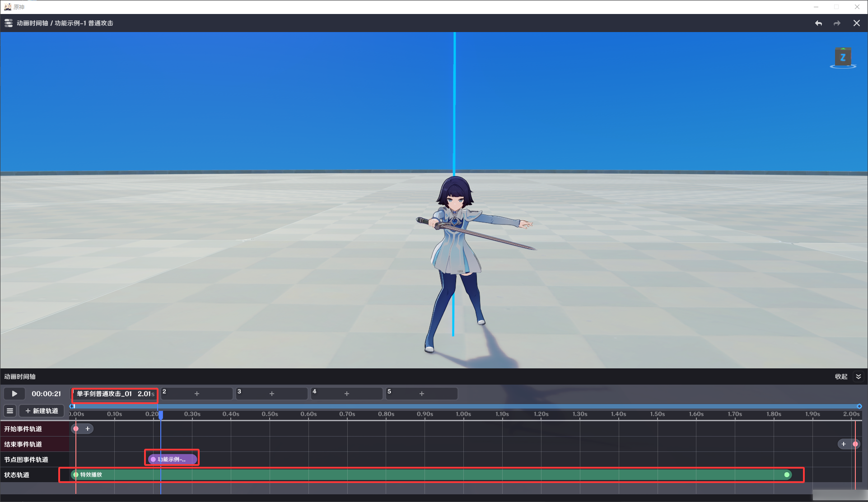868x502 pixels.
Task: Click the green 特效播放 state bar's end handle
Action: (x=787, y=475)
